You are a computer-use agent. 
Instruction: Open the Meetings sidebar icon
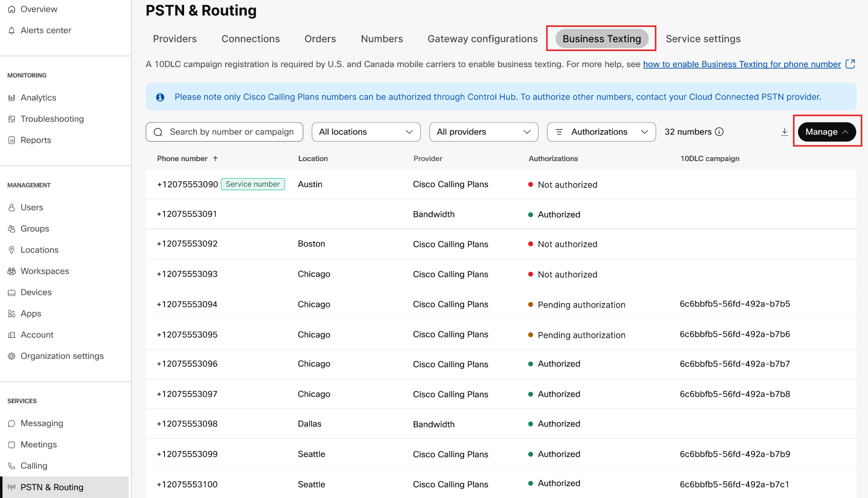coord(12,444)
